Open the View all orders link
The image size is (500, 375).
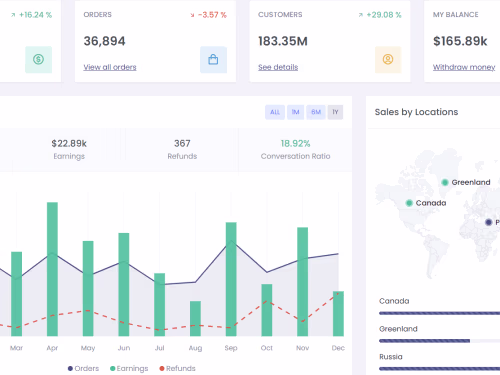pyautogui.click(x=110, y=67)
